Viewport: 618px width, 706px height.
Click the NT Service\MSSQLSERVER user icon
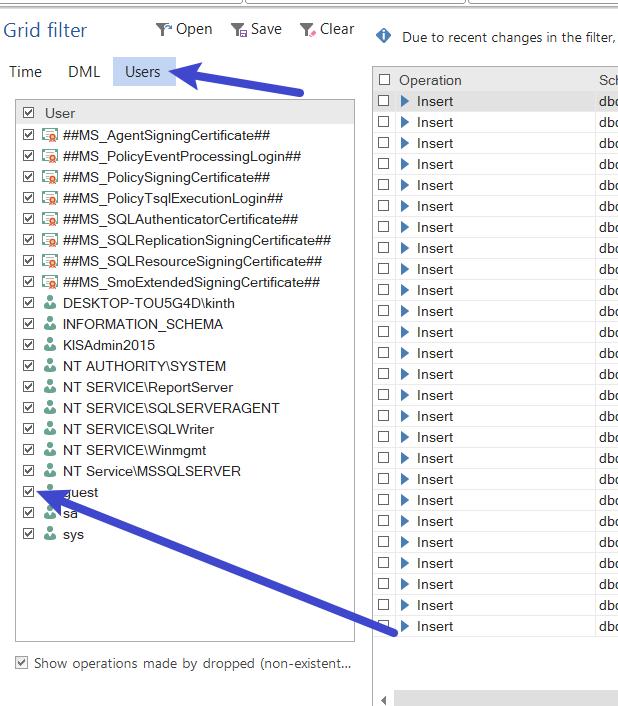click(50, 470)
